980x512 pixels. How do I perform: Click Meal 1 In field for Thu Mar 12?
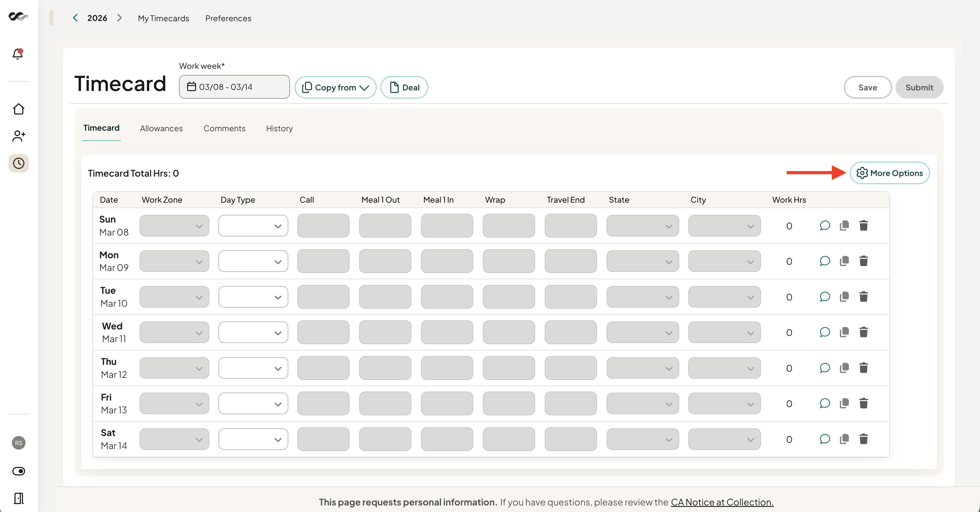[447, 368]
